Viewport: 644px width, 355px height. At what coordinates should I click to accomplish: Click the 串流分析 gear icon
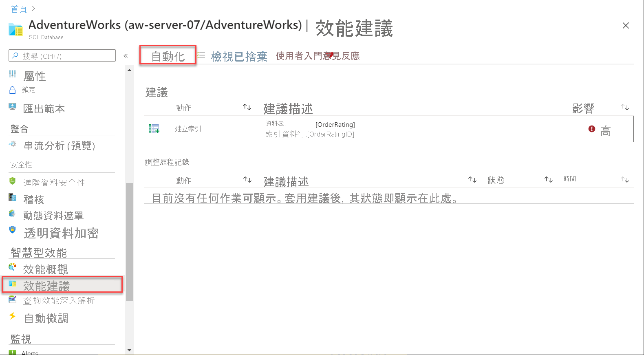[x=13, y=144]
